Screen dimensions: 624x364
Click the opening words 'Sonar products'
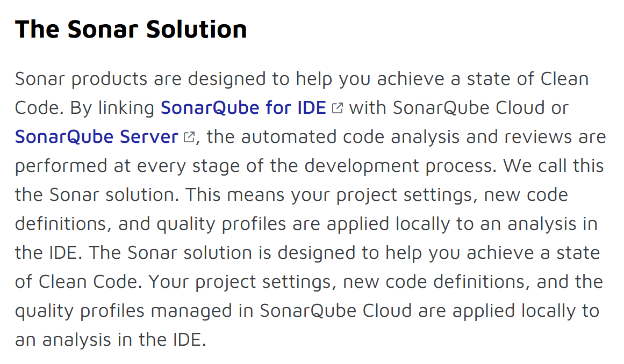pos(81,79)
